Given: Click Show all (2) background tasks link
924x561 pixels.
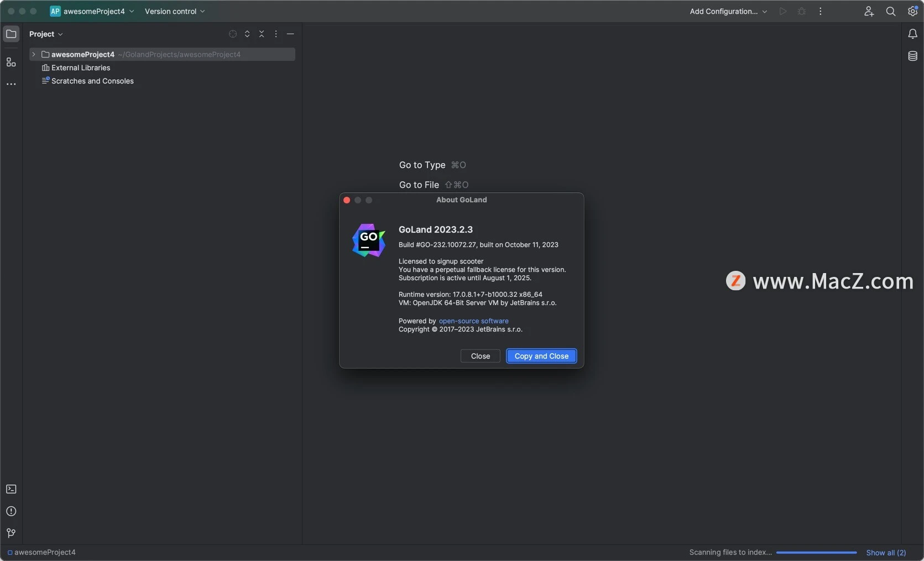Looking at the screenshot, I should pyautogui.click(x=886, y=552).
